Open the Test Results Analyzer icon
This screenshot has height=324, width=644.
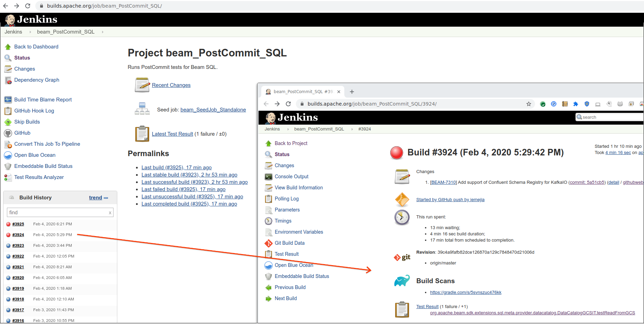[8, 177]
